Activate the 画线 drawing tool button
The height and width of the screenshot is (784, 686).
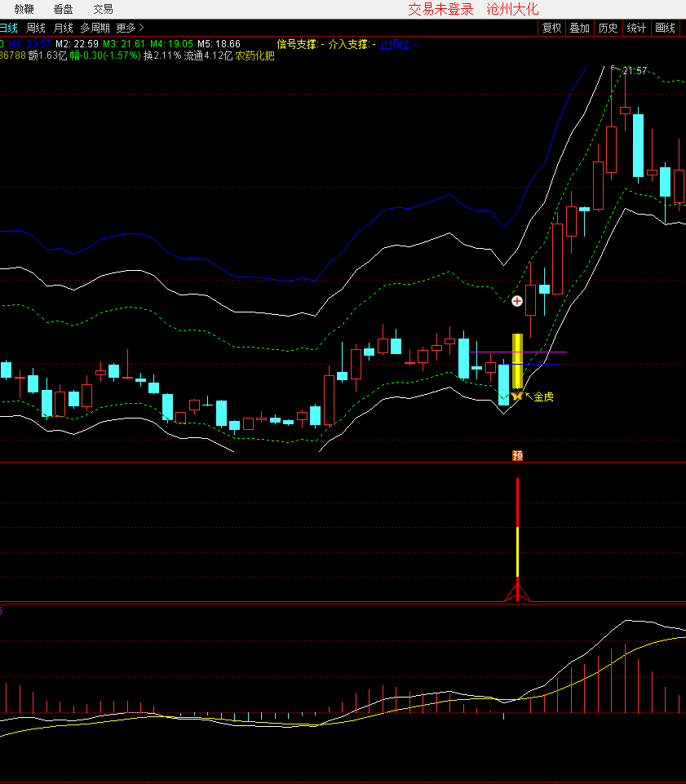666,28
